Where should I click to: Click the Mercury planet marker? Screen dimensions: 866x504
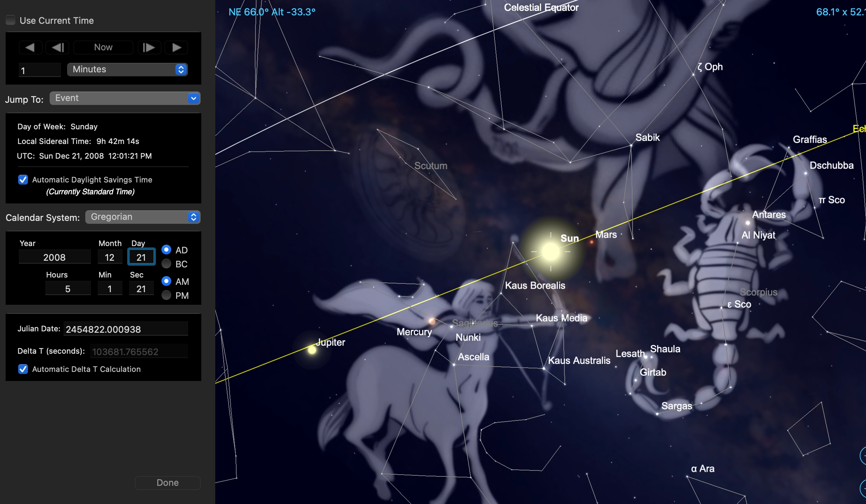[x=432, y=321]
